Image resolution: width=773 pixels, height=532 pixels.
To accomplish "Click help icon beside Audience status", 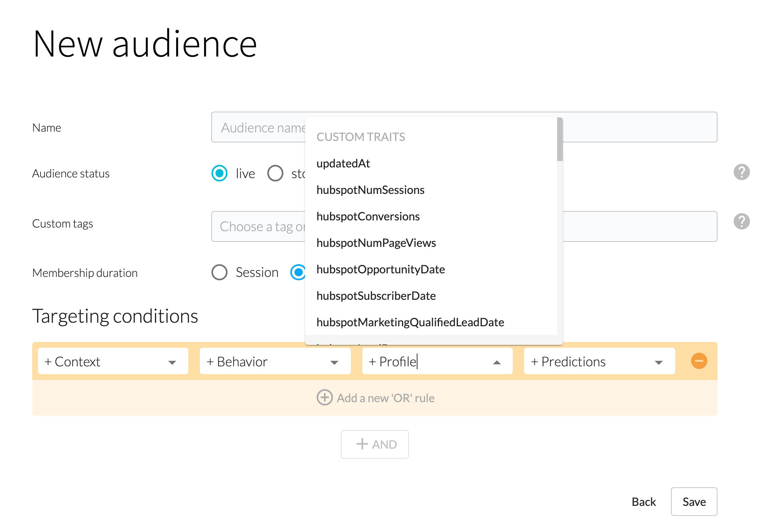I will point(741,172).
